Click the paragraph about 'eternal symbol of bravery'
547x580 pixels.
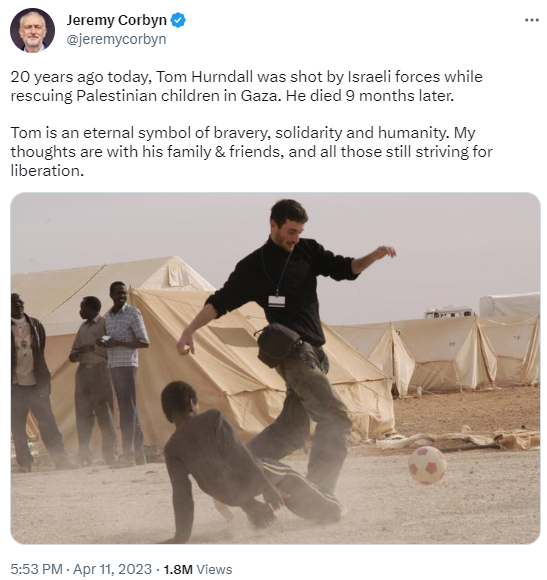click(x=251, y=152)
